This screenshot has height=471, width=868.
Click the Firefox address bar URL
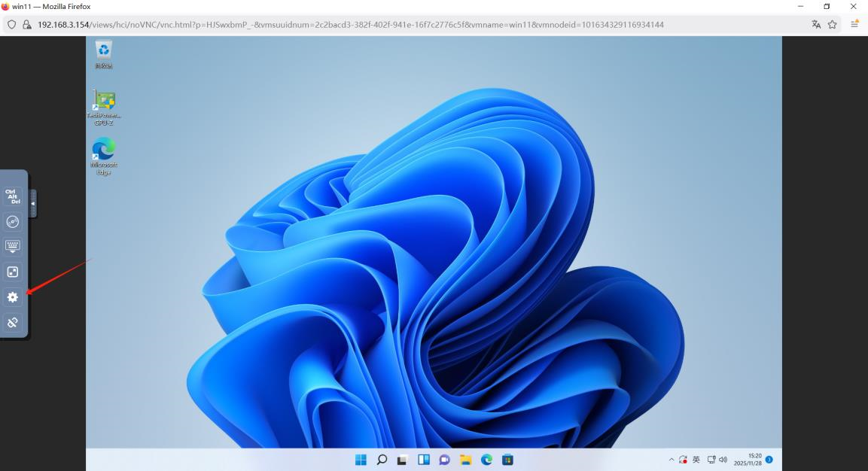[x=350, y=25]
